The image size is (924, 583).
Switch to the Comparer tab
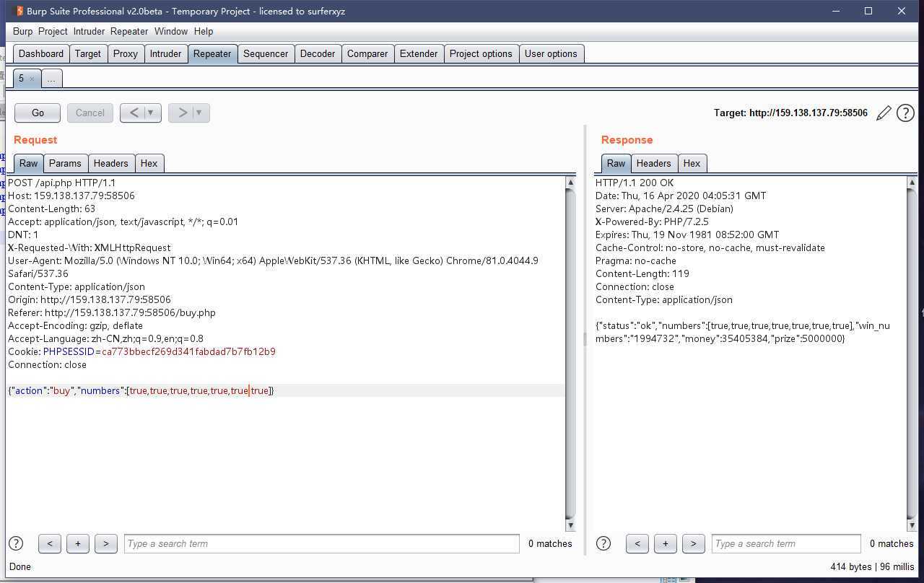click(x=367, y=53)
